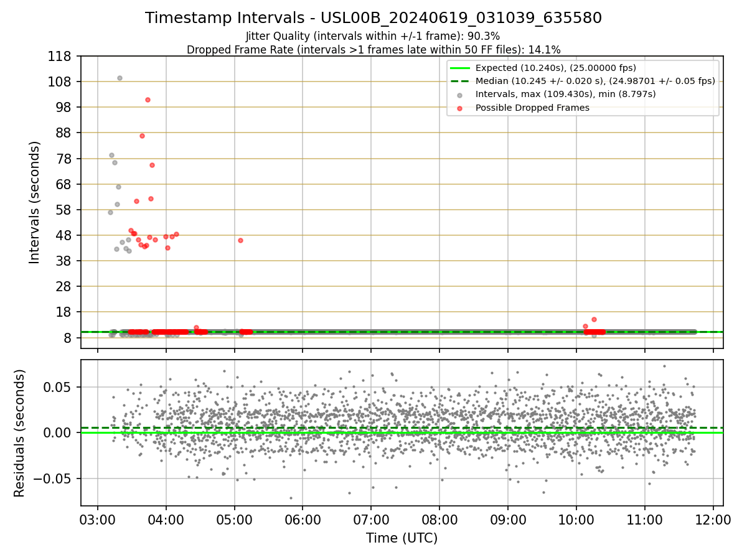Click the 8 tick on the intervals axis

tap(68, 338)
